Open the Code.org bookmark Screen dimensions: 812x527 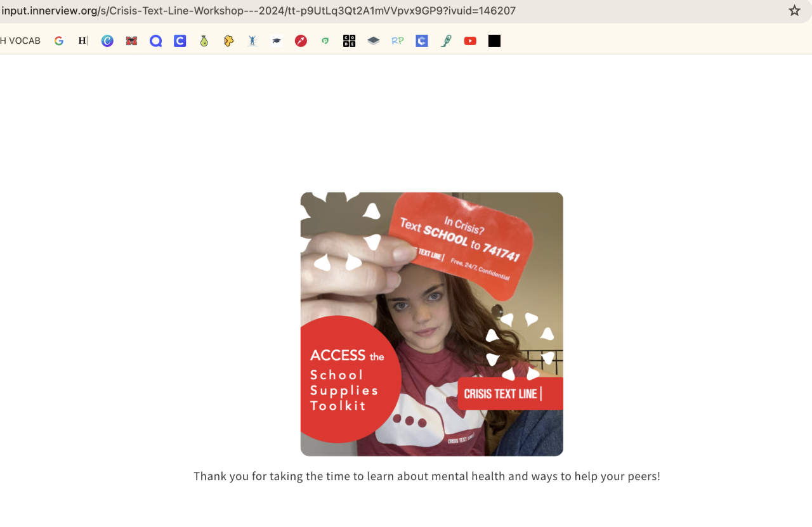click(349, 41)
